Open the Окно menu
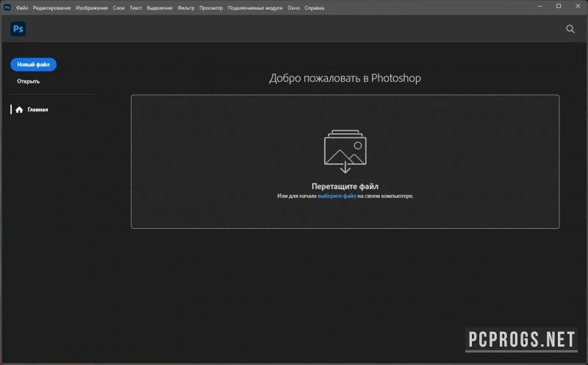Screen dimensions: 588x365 tap(293, 7)
